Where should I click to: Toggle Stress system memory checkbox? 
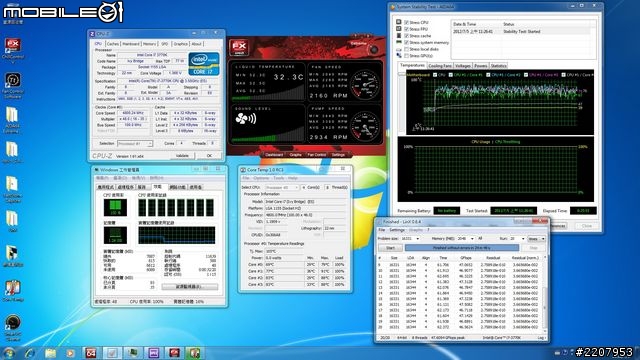(406, 42)
